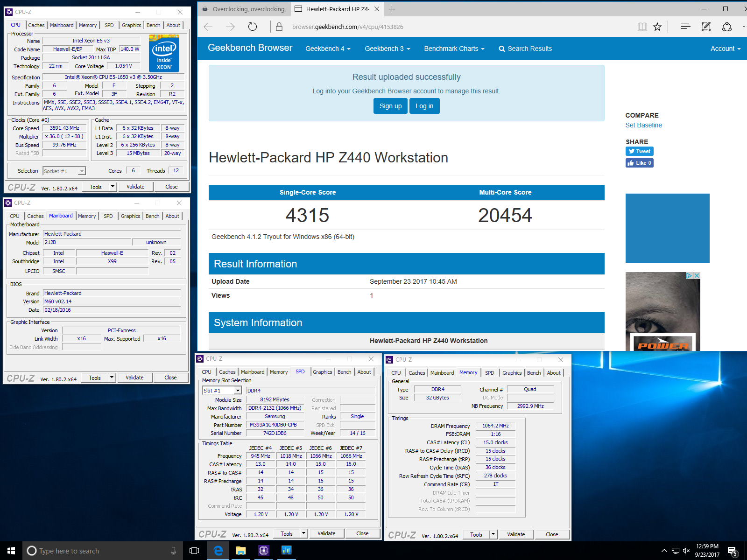Image resolution: width=747 pixels, height=560 pixels.
Task: Open the Edge hub lines icon
Action: [x=685, y=27]
